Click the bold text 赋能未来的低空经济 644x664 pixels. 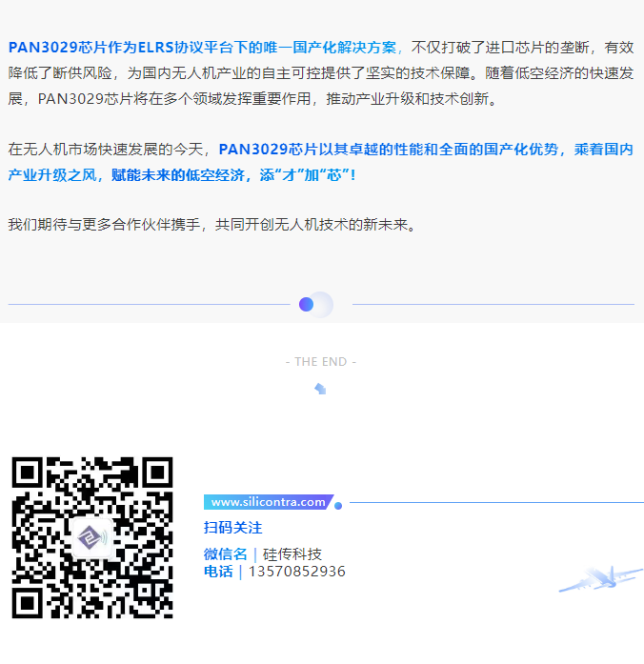coord(178,175)
